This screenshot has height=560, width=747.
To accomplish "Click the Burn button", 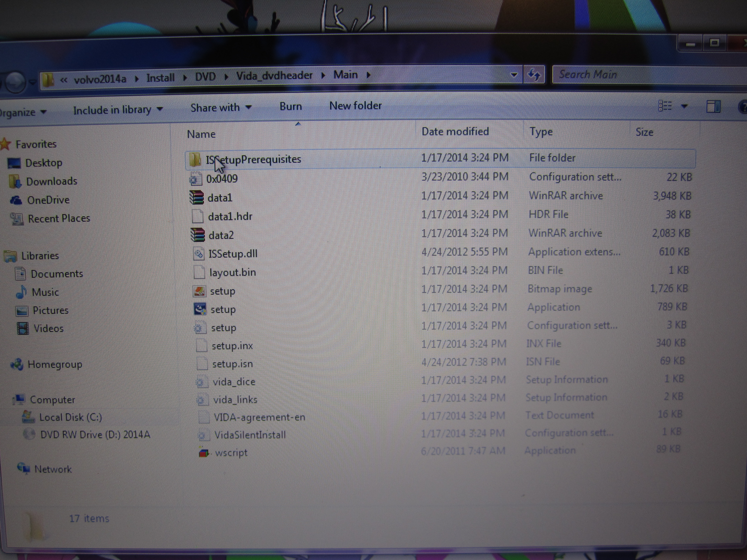I will 290,107.
